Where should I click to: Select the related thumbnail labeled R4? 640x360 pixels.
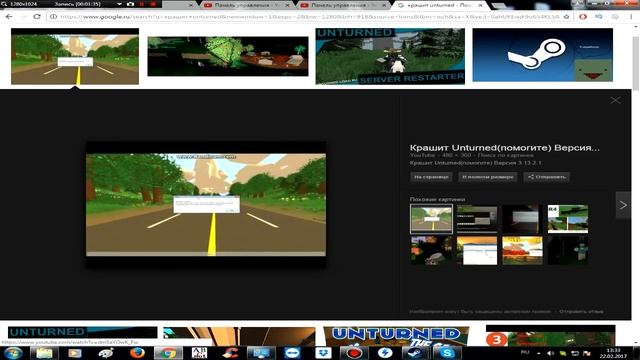click(568, 219)
